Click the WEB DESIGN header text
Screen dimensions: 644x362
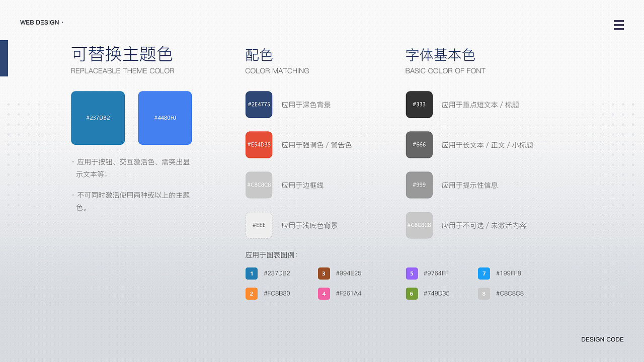pos(40,22)
